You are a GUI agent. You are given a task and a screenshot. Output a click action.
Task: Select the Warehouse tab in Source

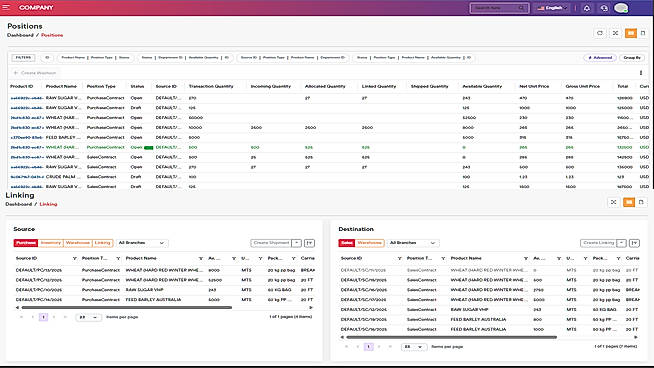tap(77, 243)
